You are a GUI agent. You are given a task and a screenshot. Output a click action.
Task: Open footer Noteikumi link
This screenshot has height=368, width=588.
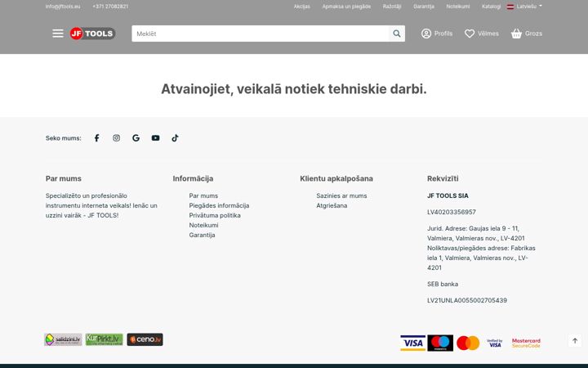(x=203, y=225)
